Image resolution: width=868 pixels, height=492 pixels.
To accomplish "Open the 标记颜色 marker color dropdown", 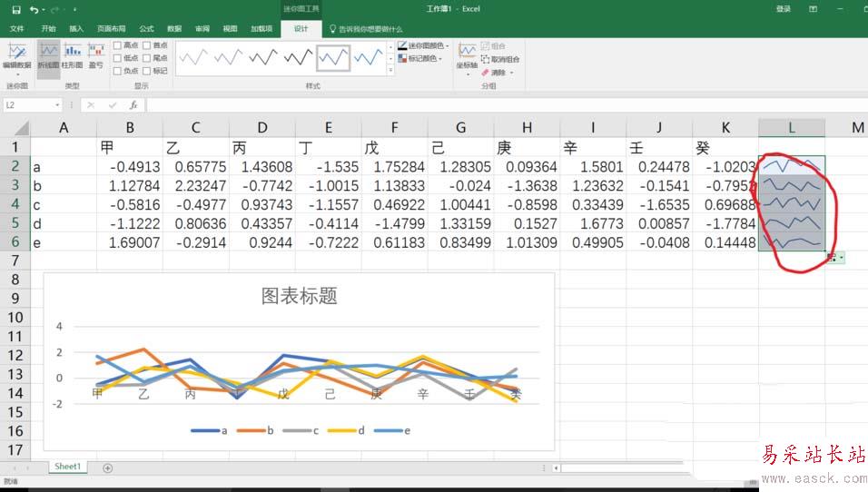I will click(x=420, y=58).
